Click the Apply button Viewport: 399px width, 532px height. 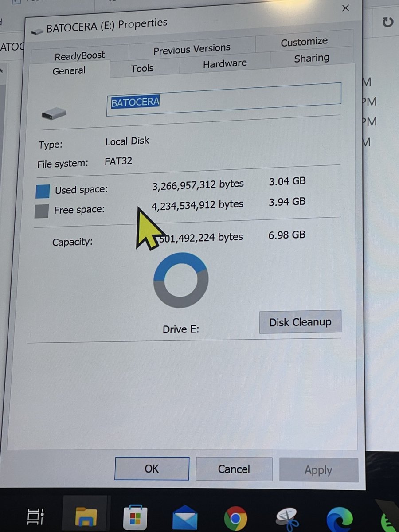point(318,470)
